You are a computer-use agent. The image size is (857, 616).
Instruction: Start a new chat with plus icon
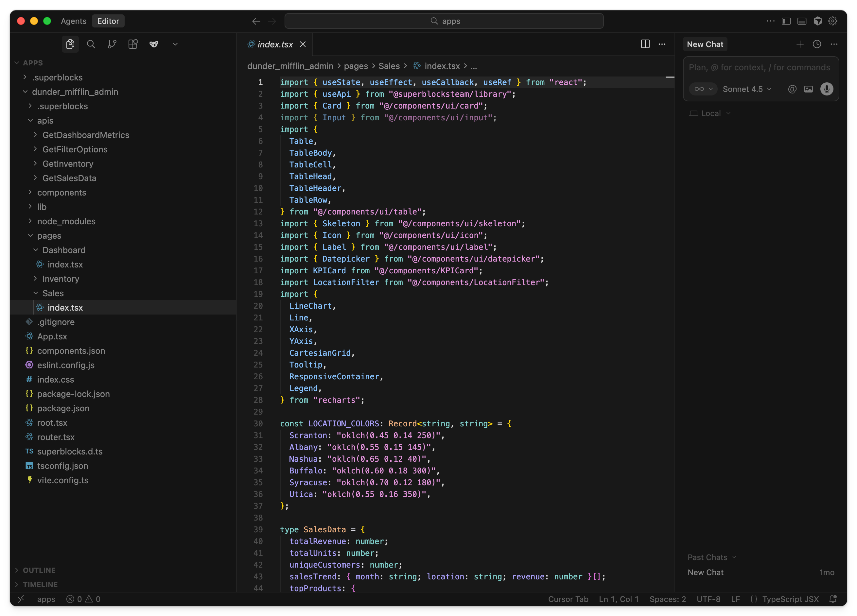click(799, 44)
